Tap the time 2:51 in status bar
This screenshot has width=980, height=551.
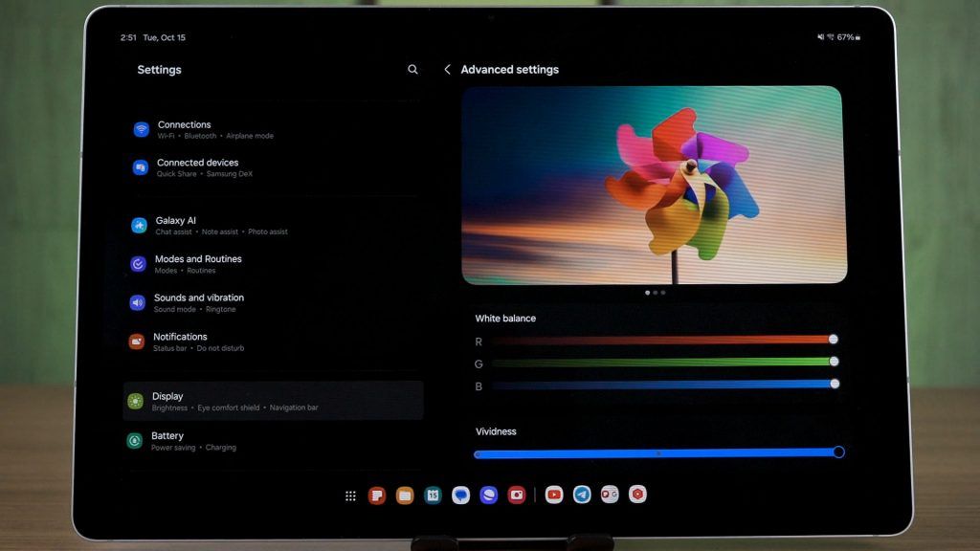(128, 37)
